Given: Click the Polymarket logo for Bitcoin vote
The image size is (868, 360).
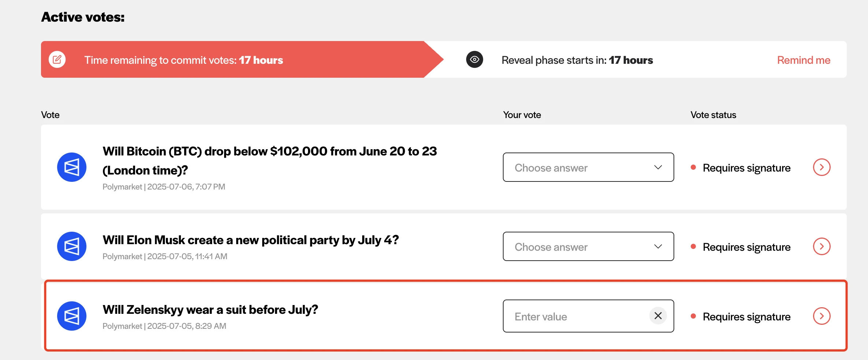Looking at the screenshot, I should point(72,167).
